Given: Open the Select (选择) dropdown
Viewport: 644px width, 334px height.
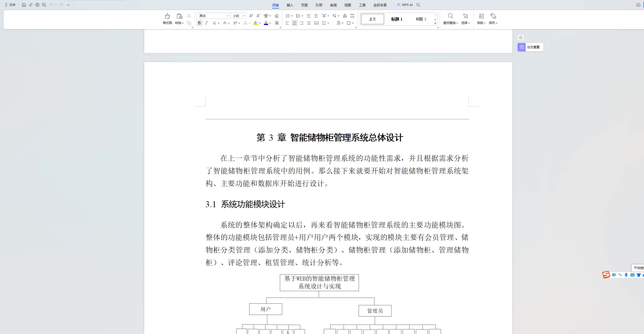Looking at the screenshot, I should (x=465, y=23).
